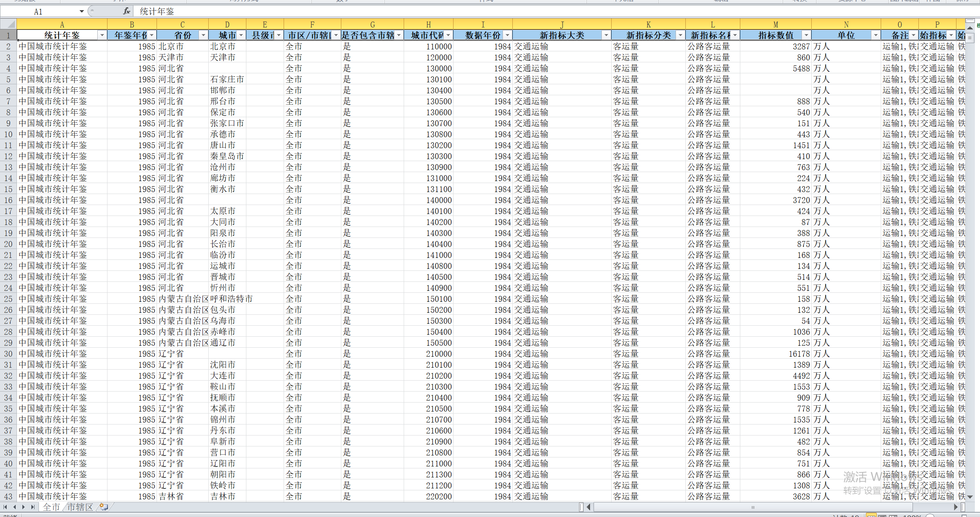Open the 统计年鉴 column filter

(x=102, y=35)
